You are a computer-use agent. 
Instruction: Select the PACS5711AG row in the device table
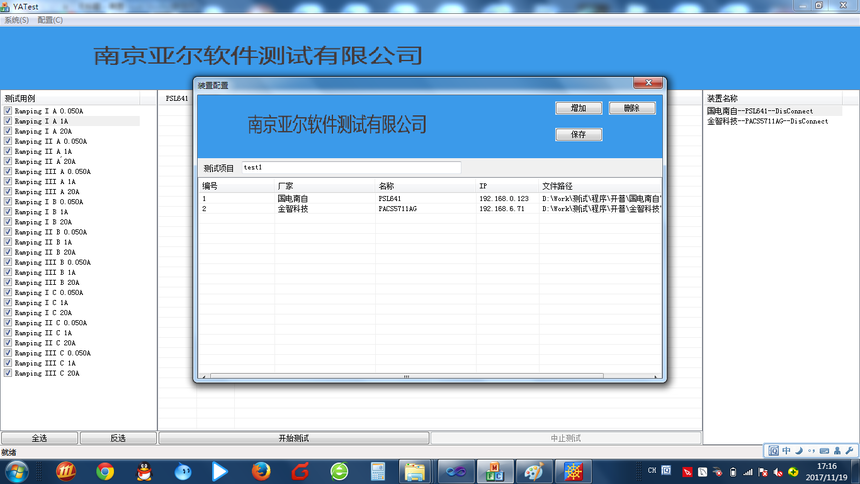[x=397, y=209]
